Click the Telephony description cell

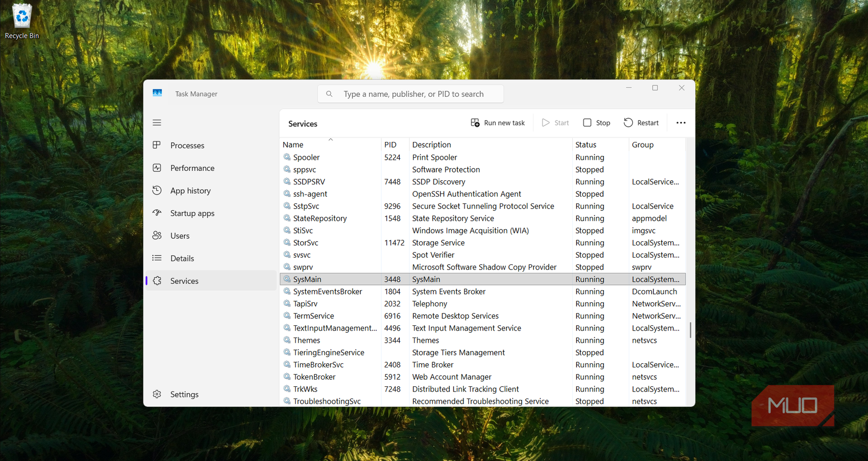430,304
